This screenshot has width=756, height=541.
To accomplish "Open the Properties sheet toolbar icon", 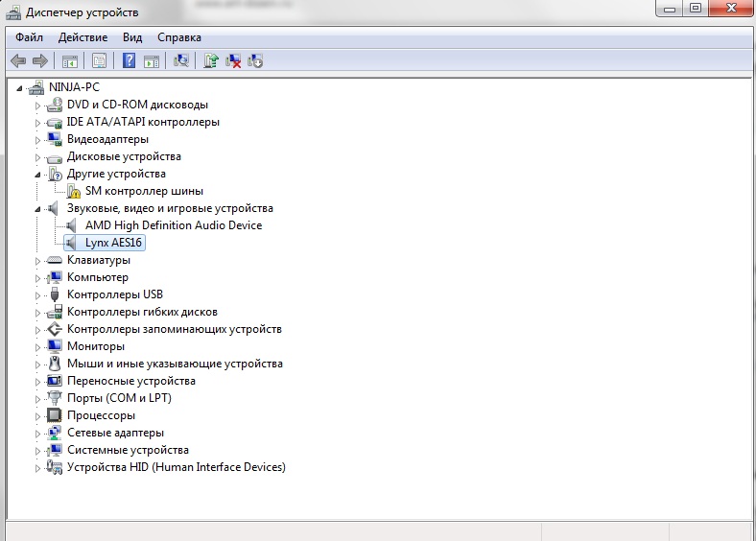I will pyautogui.click(x=99, y=60).
